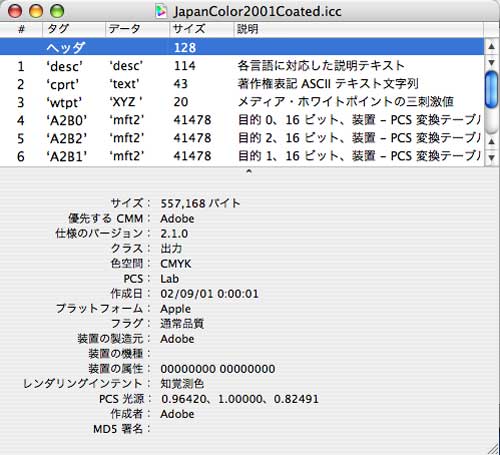This screenshot has width=500, height=455.
Task: Sort by the タグ column header
Action: pos(74,29)
